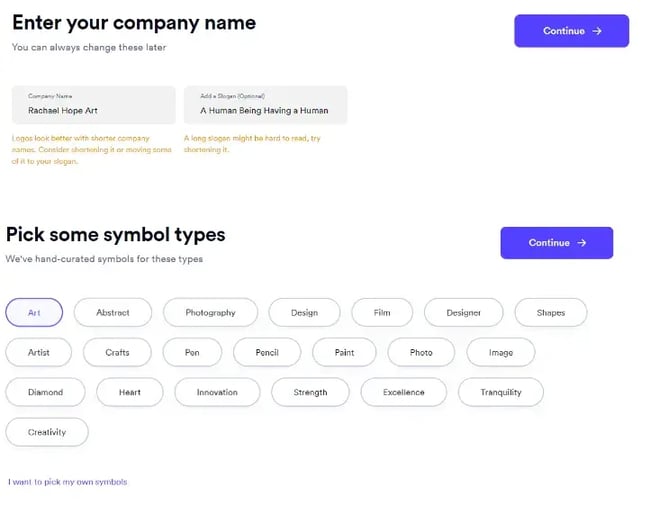Select the Diamond symbol type
This screenshot has height=505, width=650.
[45, 392]
